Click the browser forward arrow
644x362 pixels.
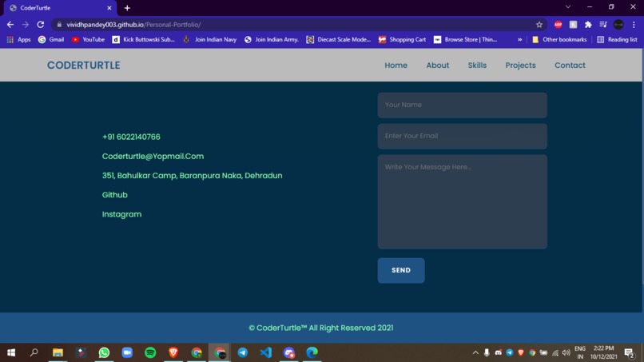(26, 25)
